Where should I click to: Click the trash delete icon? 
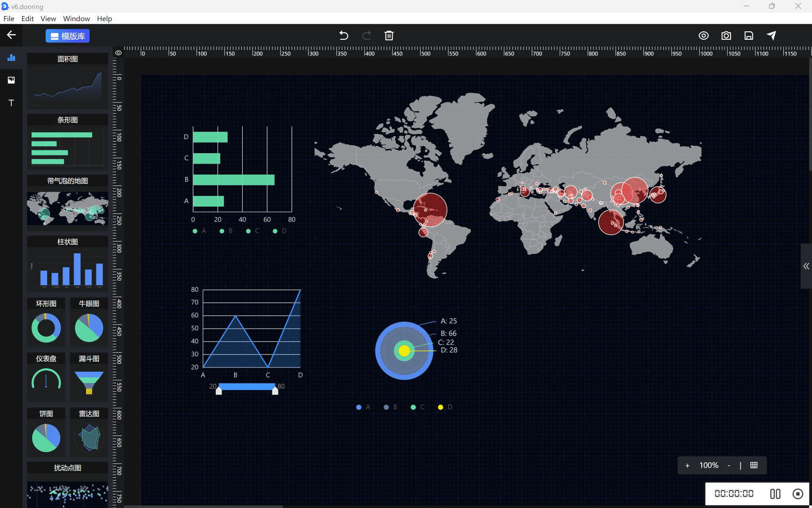coord(389,36)
